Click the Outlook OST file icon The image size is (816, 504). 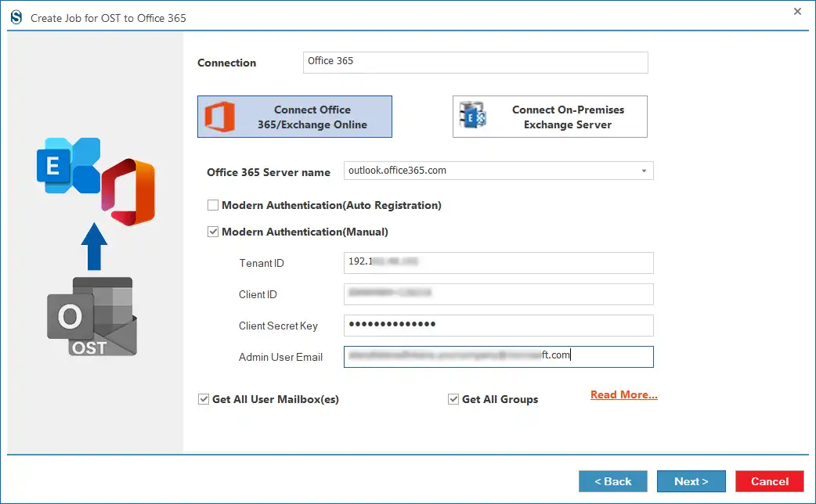[92, 317]
